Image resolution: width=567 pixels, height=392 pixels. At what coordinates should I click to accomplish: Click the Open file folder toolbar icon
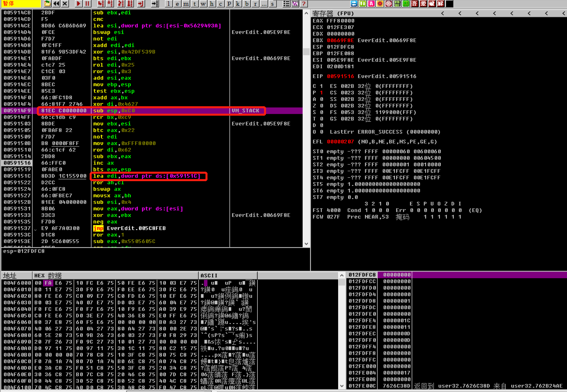coord(47,3)
